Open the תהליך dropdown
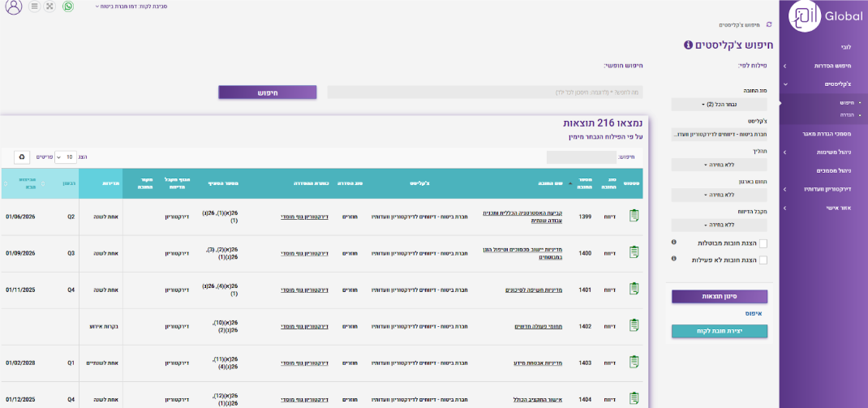The width and height of the screenshot is (868, 408). 719,165
